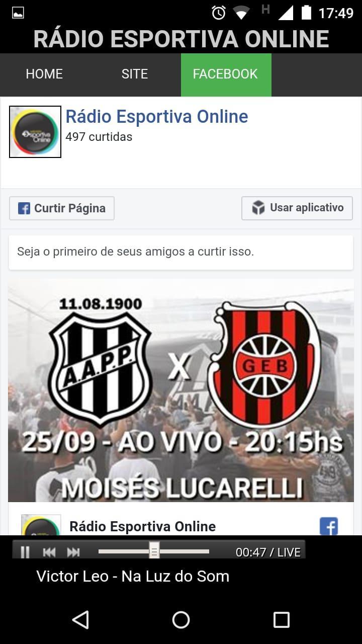Tap the image notification icon in status bar
The image size is (362, 644).
click(x=18, y=13)
